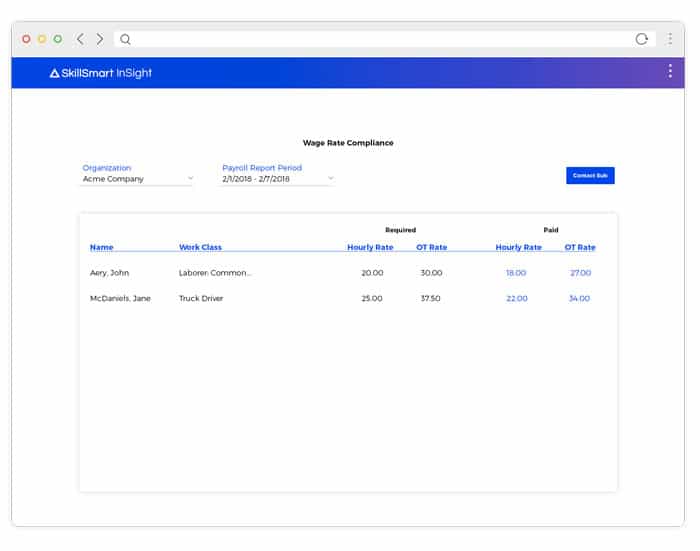
Task: Minimize window with the yellow traffic light
Action: click(42, 39)
